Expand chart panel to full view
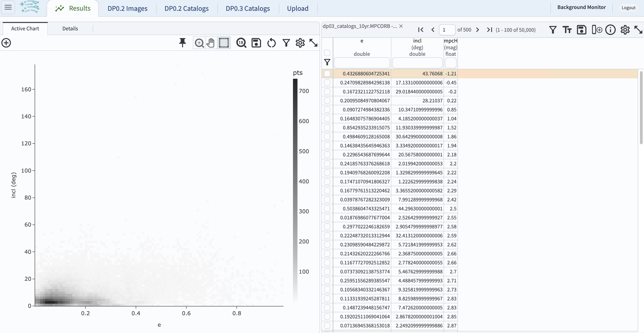Screen dimensions: 644x333 pyautogui.click(x=313, y=43)
